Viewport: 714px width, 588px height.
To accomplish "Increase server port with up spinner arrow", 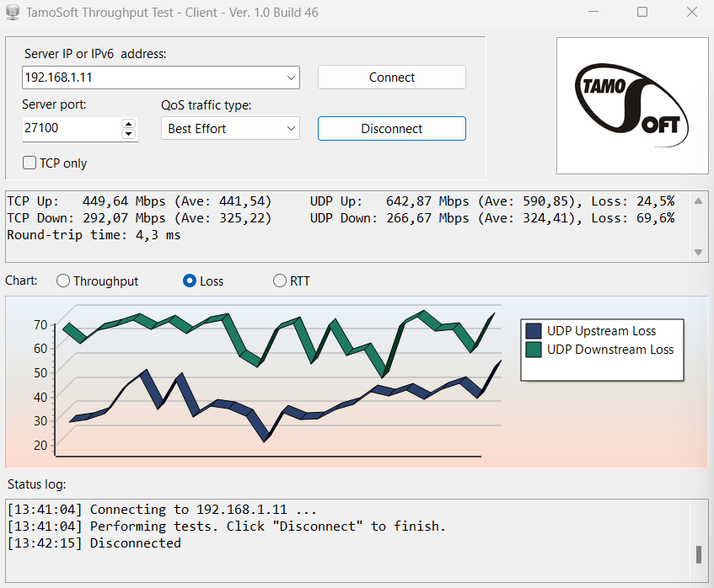I will click(129, 124).
